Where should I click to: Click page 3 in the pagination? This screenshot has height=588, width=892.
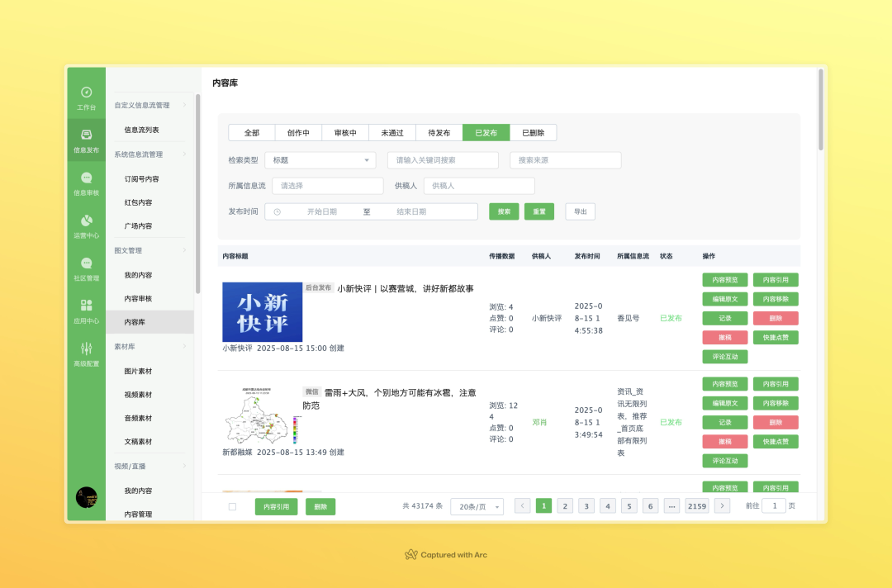586,505
